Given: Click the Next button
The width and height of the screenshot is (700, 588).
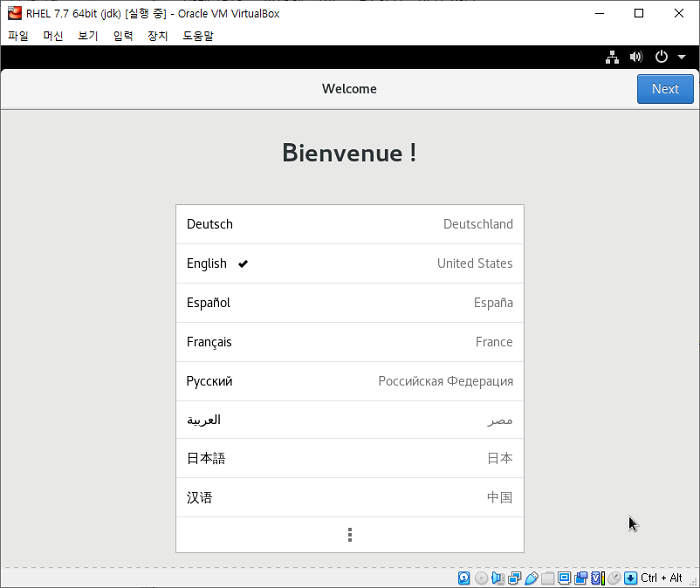Looking at the screenshot, I should (x=665, y=89).
